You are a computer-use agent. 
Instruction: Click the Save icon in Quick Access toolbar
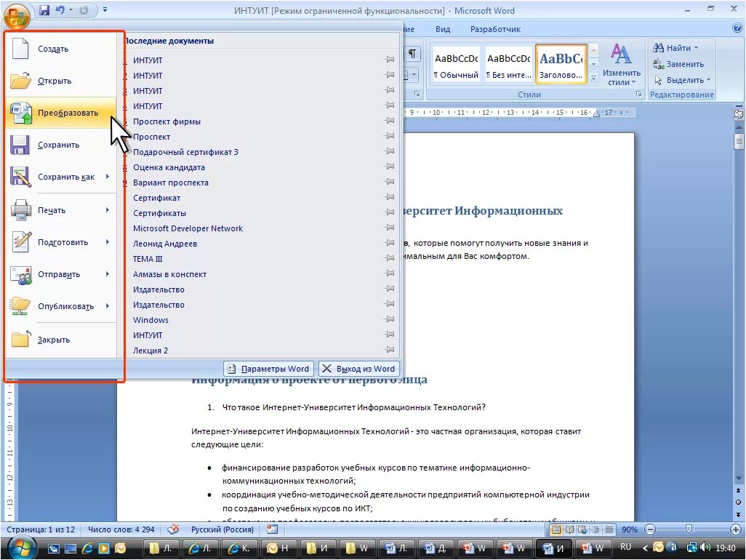[44, 10]
